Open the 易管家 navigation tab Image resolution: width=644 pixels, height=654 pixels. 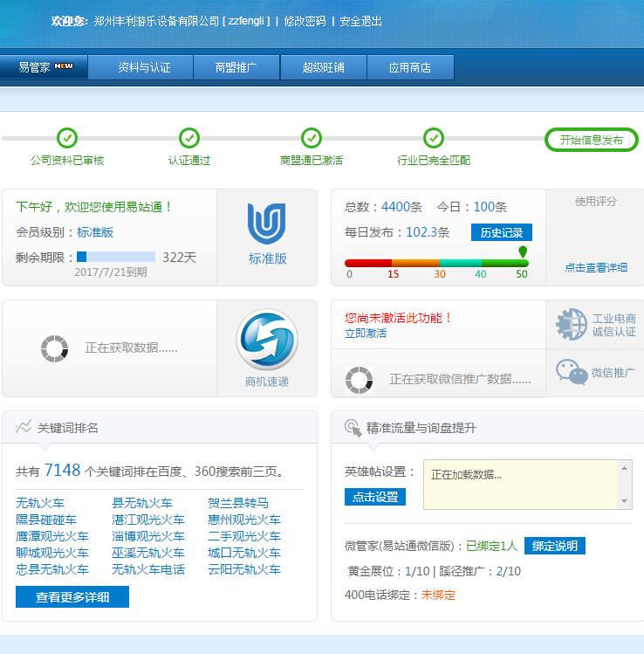[x=45, y=67]
